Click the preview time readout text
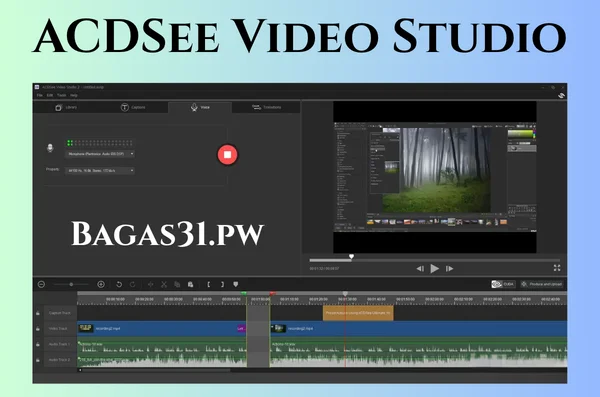Viewport: 600px width, 397px height. click(x=324, y=269)
